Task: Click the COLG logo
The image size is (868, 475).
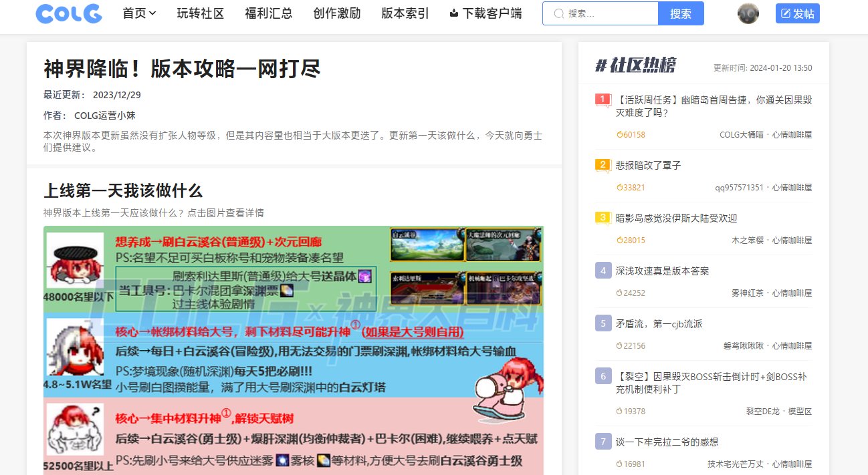Action: [x=69, y=13]
